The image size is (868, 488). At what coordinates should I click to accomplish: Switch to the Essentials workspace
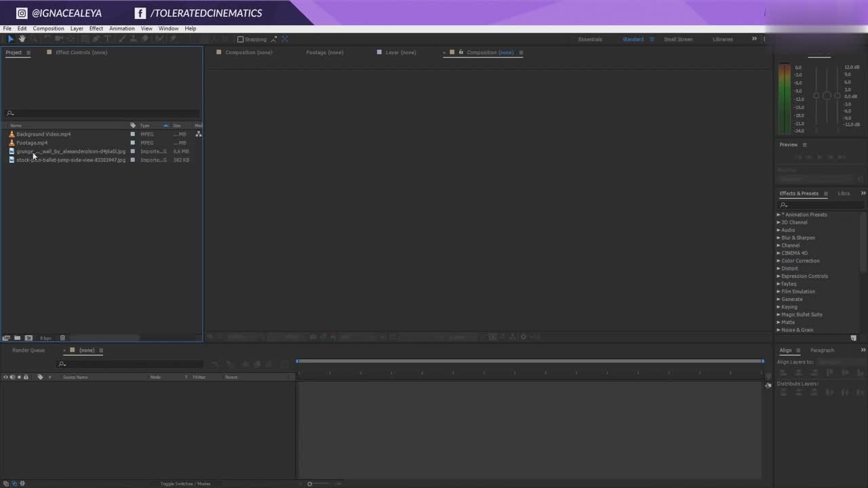590,39
